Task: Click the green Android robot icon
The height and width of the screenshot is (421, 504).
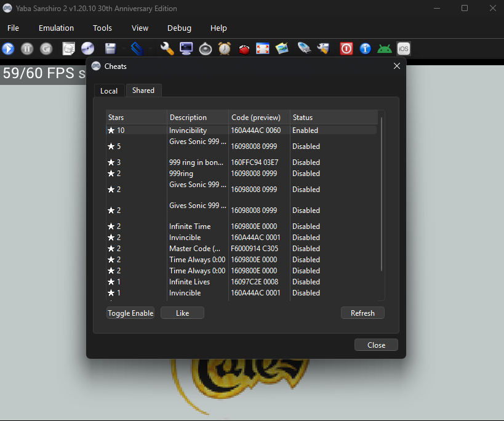Action: [x=385, y=49]
